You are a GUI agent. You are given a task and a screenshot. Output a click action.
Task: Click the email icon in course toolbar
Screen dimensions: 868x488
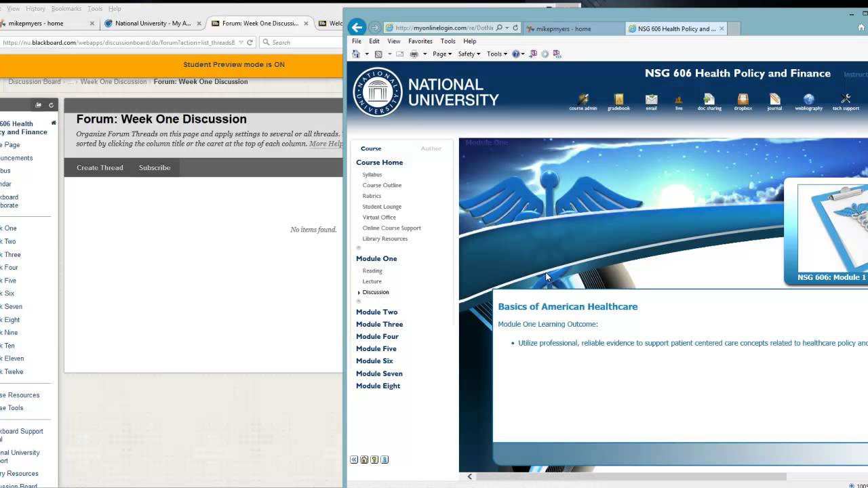651,100
